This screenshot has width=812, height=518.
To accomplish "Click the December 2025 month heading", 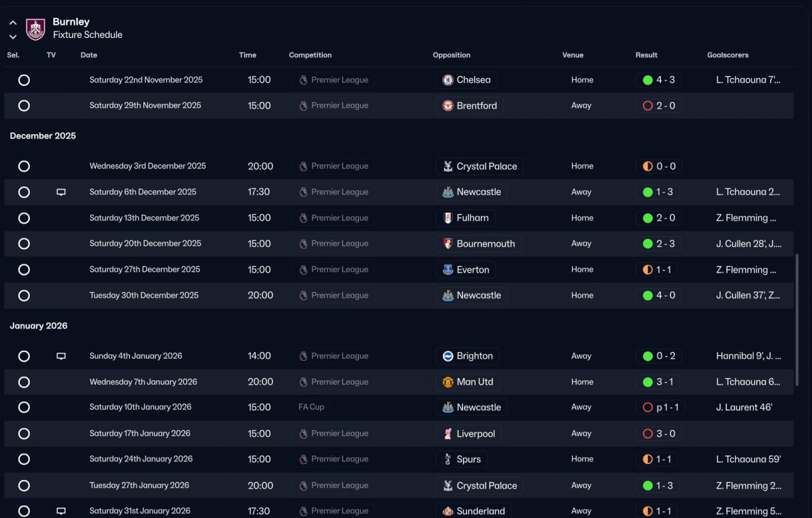I will pyautogui.click(x=43, y=136).
